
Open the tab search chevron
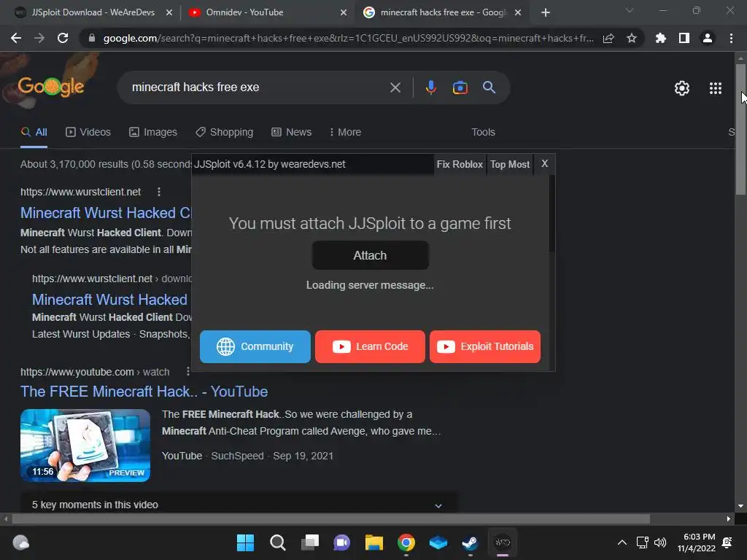[x=630, y=10]
